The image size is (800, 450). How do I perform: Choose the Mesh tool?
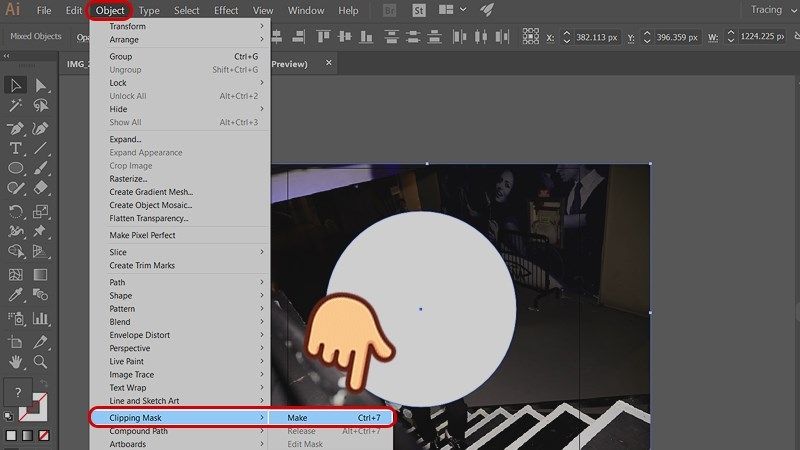[15, 274]
